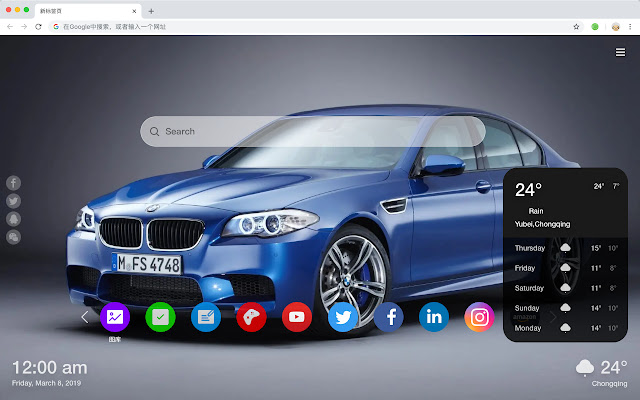Screen dimensions: 640x400
Task: Select the current browser tab
Action: click(88, 11)
